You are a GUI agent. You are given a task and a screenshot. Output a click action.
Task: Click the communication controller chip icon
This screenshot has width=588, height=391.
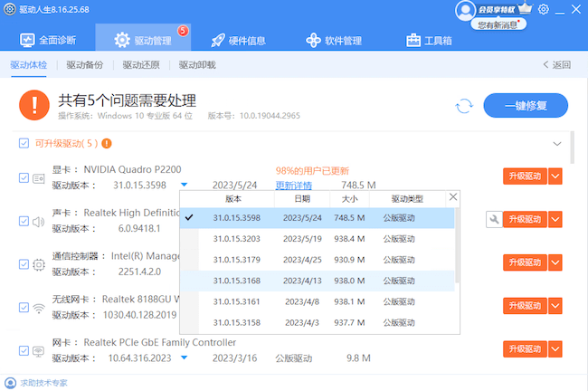[x=39, y=264]
